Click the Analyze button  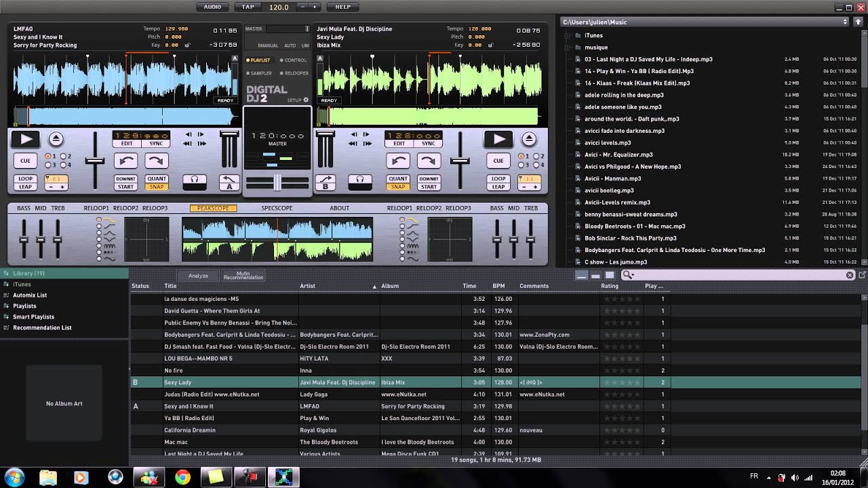[x=198, y=275]
